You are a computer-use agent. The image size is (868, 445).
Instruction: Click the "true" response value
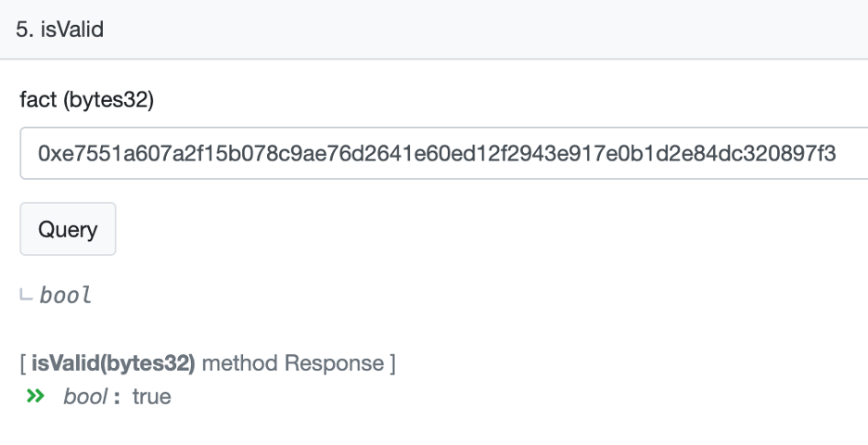pyautogui.click(x=152, y=398)
